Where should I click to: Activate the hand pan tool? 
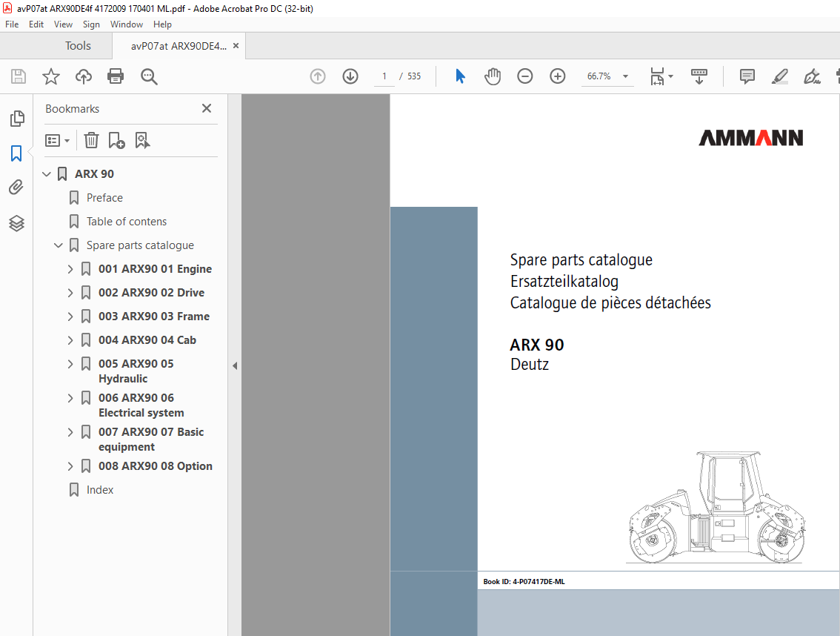click(x=493, y=76)
